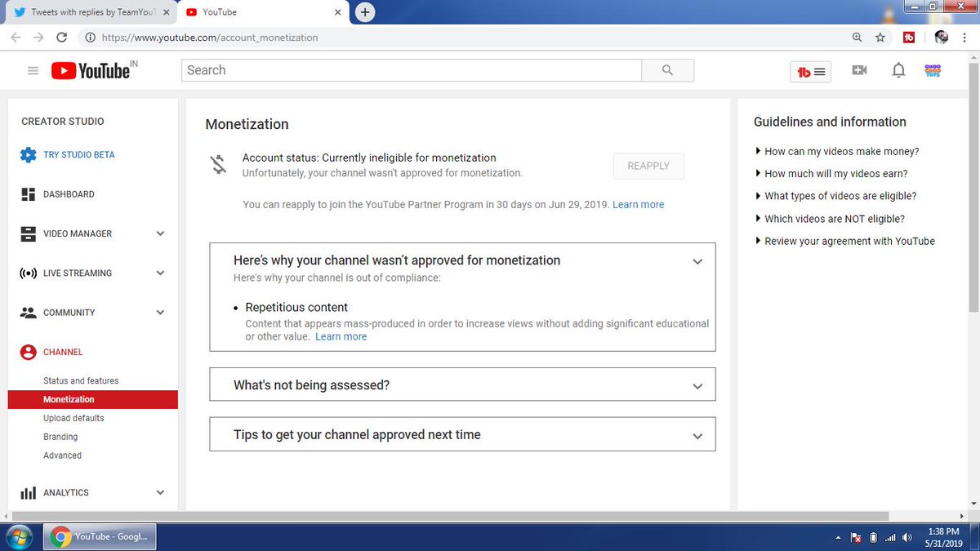Open Status and features page
This screenshot has width=980, height=551.
[x=81, y=381]
